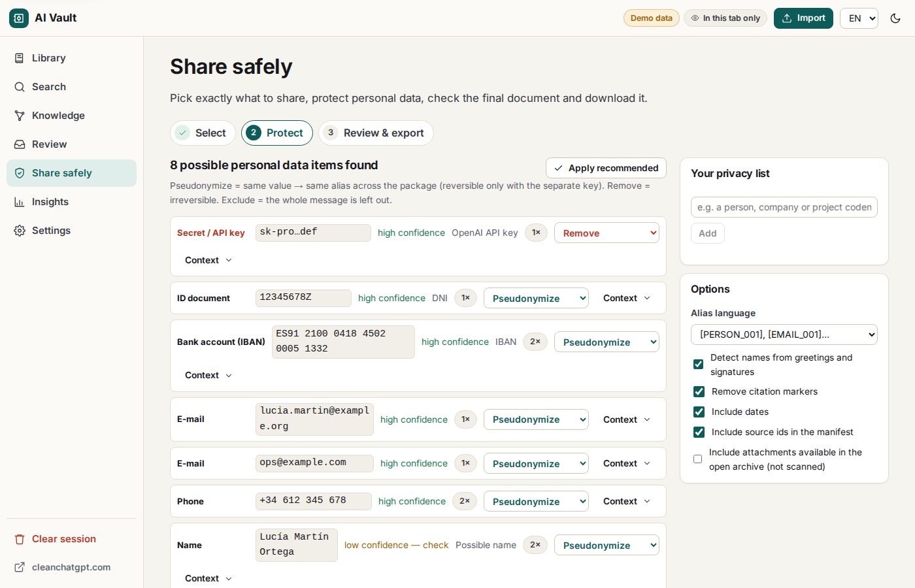Image resolution: width=915 pixels, height=588 pixels.
Task: Uncheck 'Remove citation markers'
Action: pyautogui.click(x=699, y=392)
